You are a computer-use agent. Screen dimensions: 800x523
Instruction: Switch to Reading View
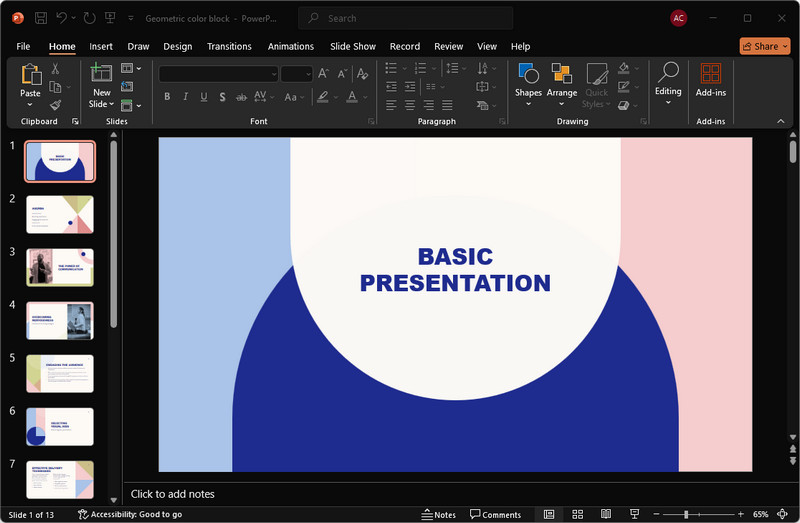coord(606,514)
